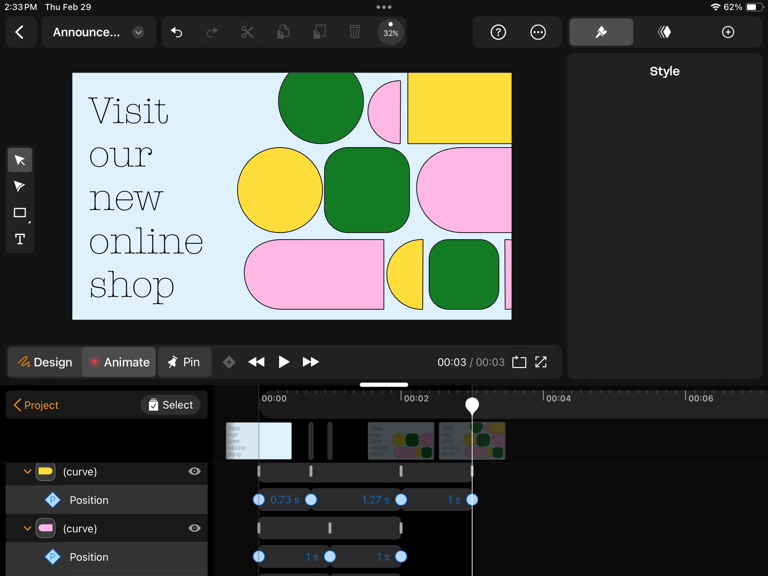Collapse the pink (curve) layer
768x576 pixels.
tap(27, 528)
